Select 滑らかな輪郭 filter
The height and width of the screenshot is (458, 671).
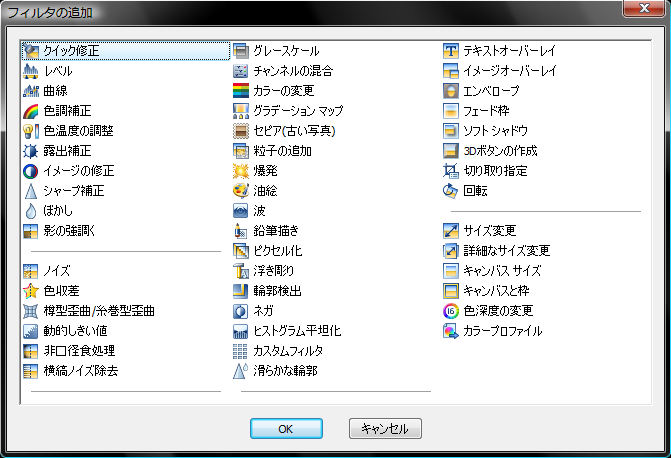276,371
